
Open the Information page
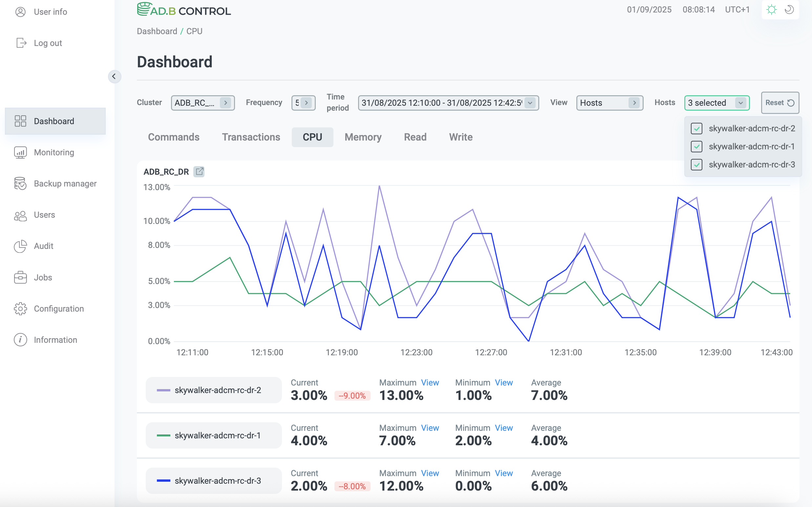pyautogui.click(x=55, y=340)
